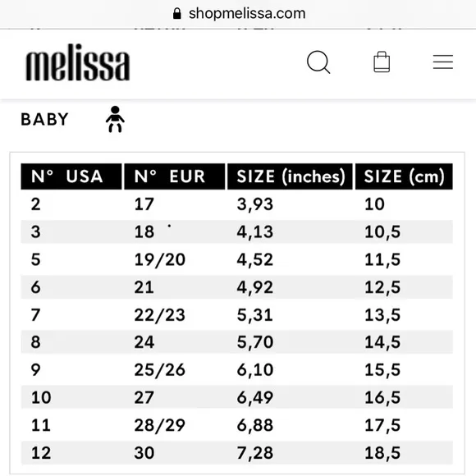Click the baby figure icon
This screenshot has width=476, height=476.
tap(115, 119)
